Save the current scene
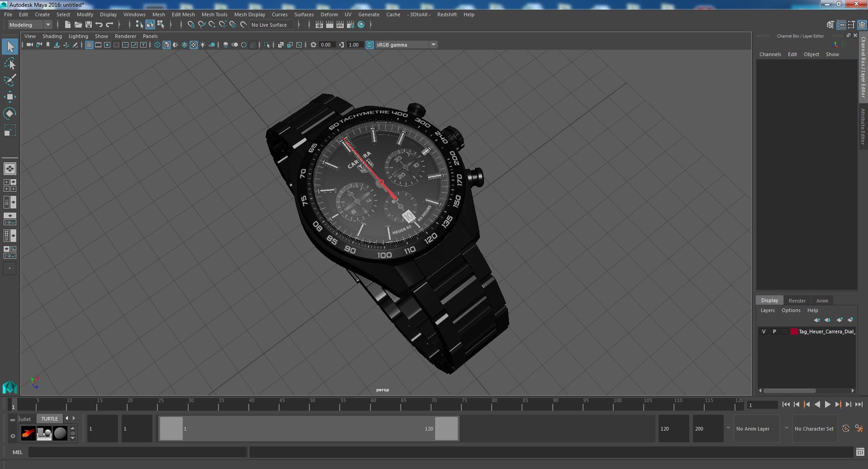 pyautogui.click(x=89, y=25)
